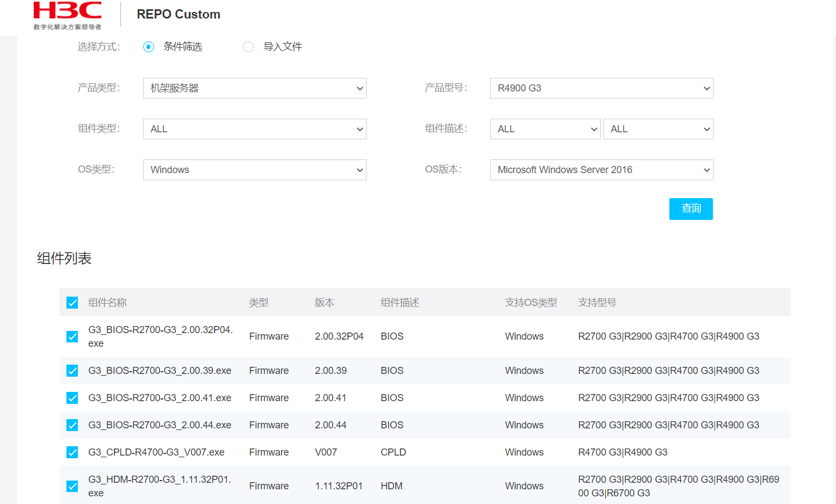Click the 查询 button
Image resolution: width=836 pixels, height=504 pixels.
tap(691, 209)
